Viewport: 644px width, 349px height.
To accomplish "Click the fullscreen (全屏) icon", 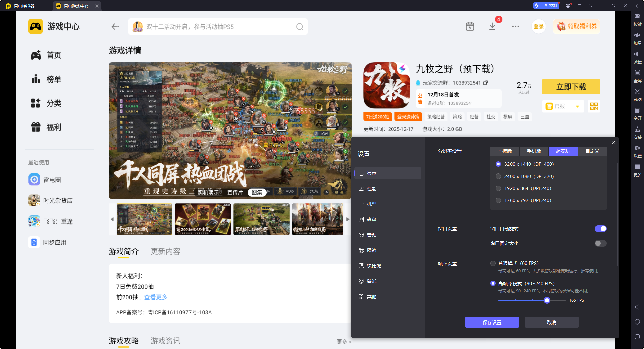I will point(637,73).
